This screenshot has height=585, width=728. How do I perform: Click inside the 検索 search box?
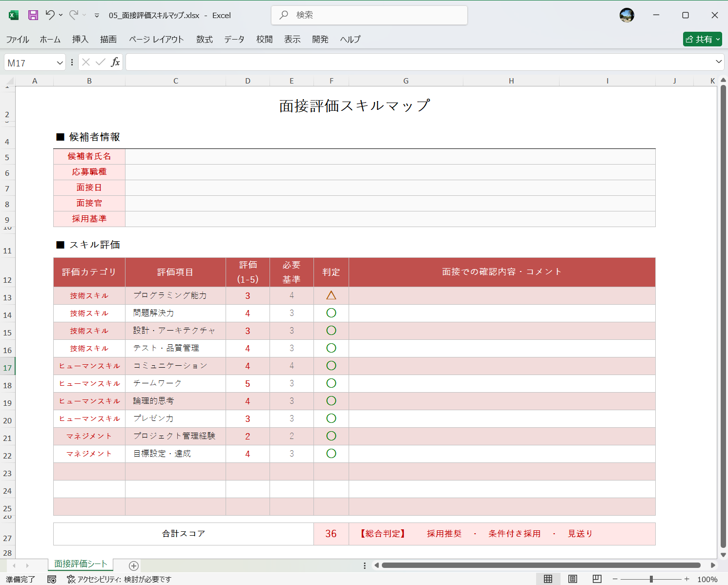pyautogui.click(x=369, y=15)
